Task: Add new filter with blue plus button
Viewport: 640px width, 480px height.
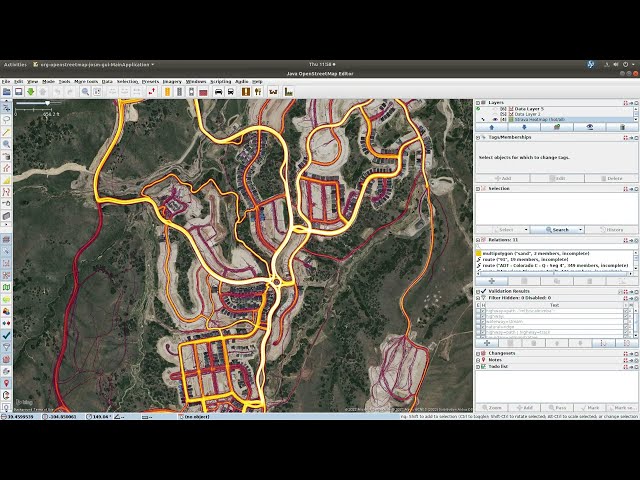Action: [487, 343]
